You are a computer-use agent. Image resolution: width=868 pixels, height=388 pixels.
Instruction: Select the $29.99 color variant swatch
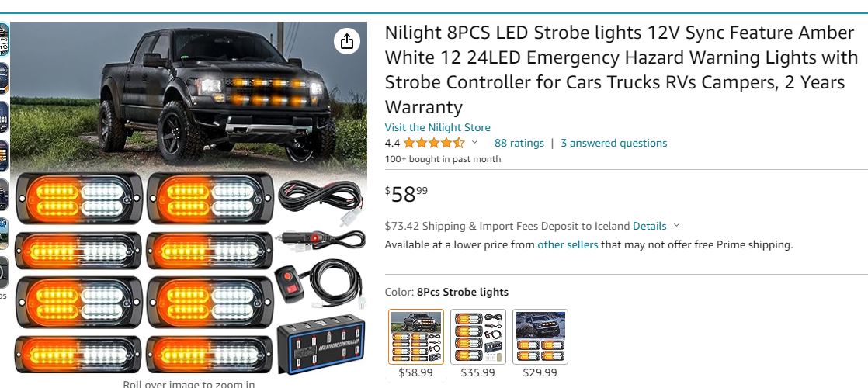[540, 337]
